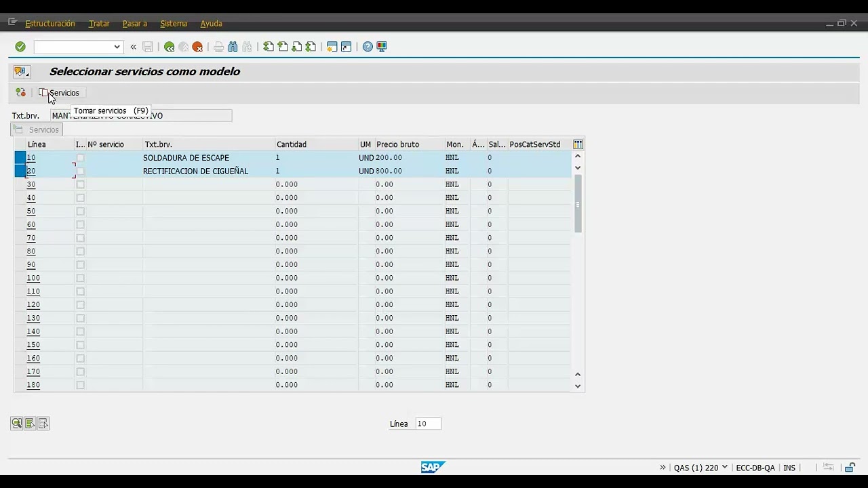Viewport: 868px width, 488px height.
Task: Click the table vertical scrollbar thumb
Action: click(x=578, y=203)
